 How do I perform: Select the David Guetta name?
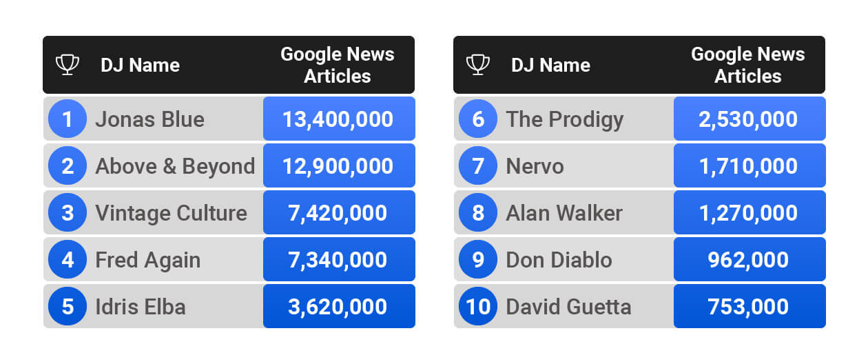tap(568, 307)
